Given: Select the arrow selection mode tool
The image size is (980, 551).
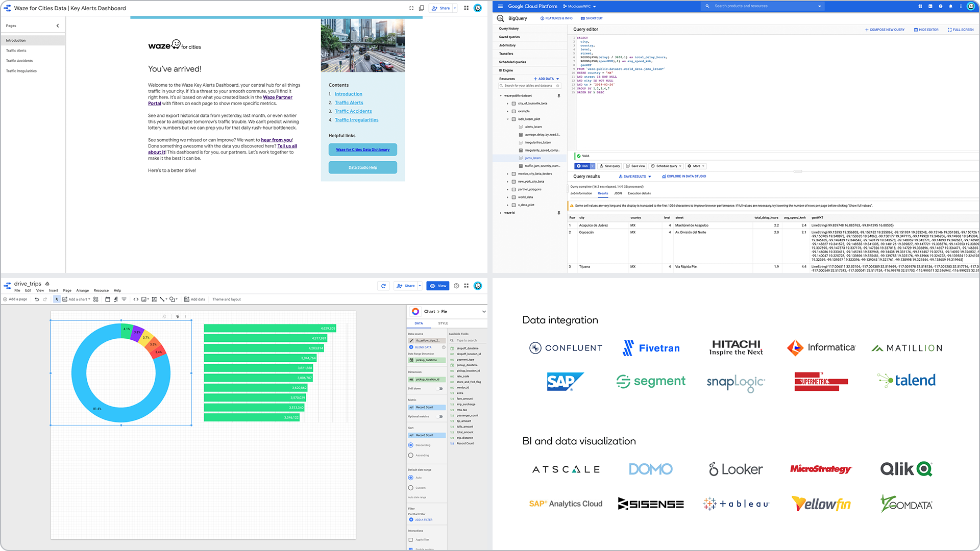Looking at the screenshot, I should tap(57, 299).
